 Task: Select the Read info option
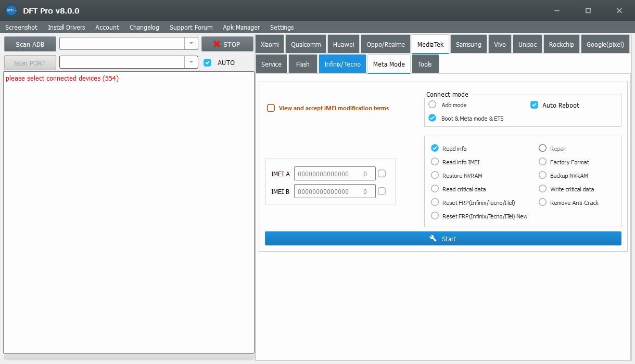[435, 148]
